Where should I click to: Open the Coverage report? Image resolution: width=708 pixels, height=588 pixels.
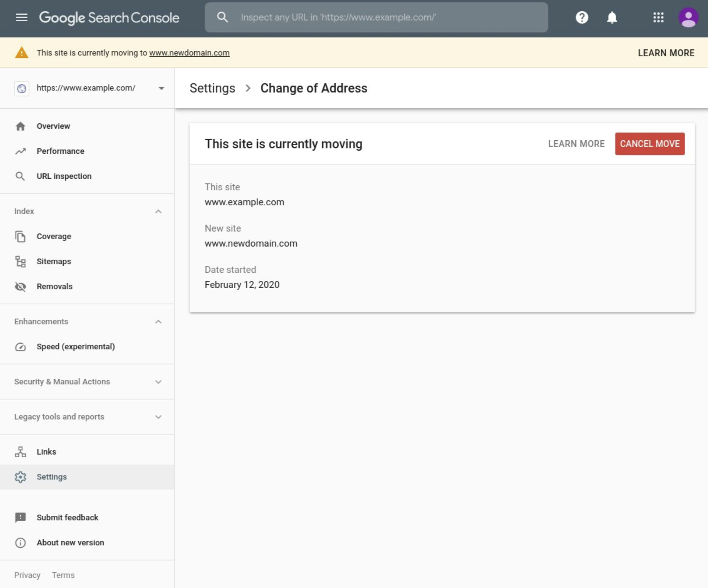[54, 236]
